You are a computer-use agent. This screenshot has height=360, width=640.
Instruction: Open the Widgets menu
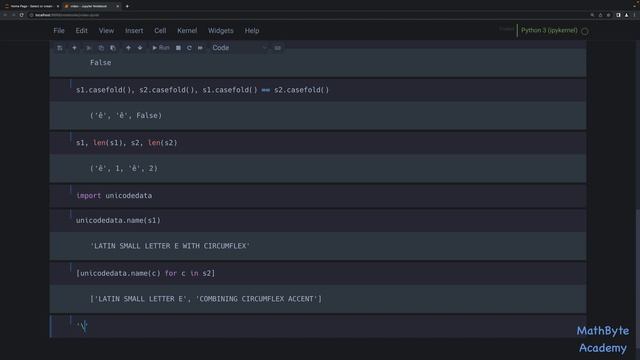[220, 31]
